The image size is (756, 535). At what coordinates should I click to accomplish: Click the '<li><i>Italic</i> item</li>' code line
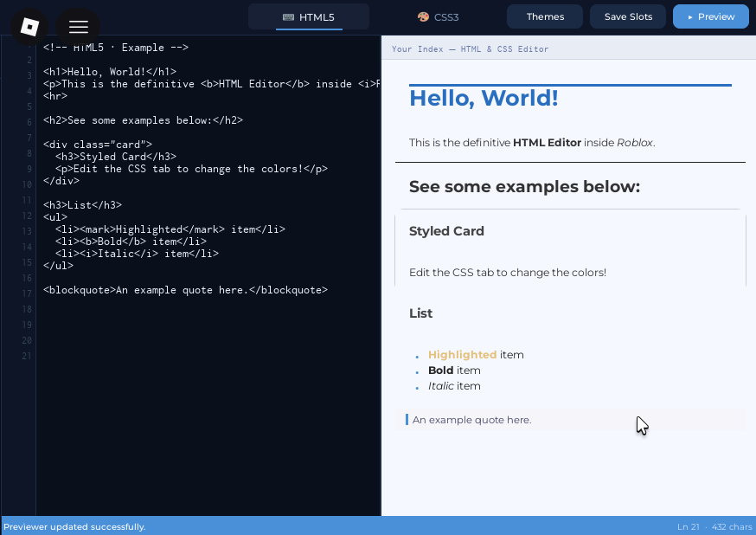click(x=137, y=254)
